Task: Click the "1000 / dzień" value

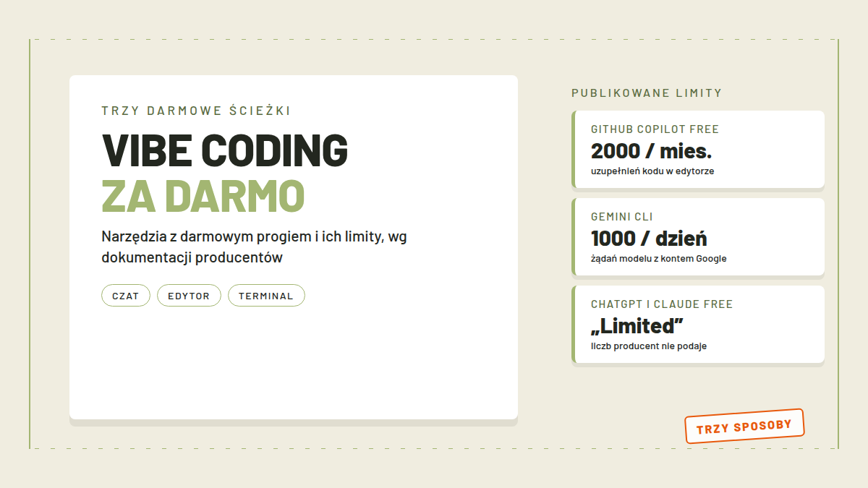Action: tap(649, 239)
